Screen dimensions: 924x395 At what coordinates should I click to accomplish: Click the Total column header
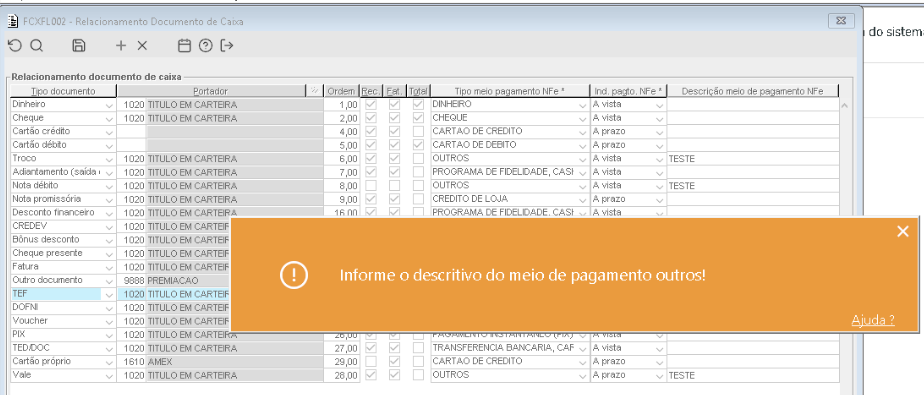click(419, 91)
